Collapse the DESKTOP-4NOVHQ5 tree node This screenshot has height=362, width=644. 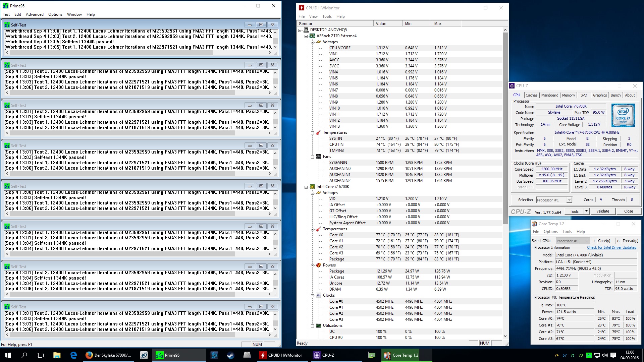(x=300, y=30)
